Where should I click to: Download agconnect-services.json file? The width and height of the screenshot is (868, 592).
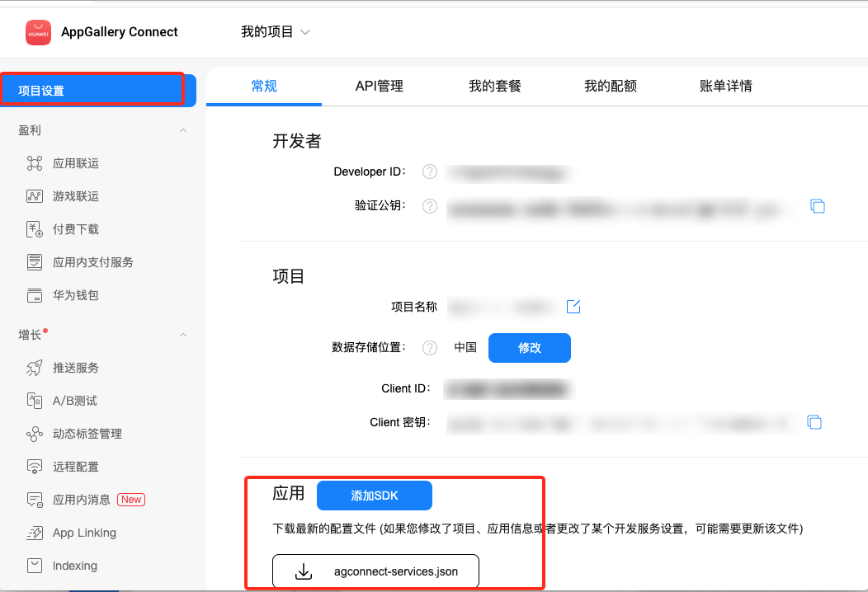pyautogui.click(x=376, y=571)
